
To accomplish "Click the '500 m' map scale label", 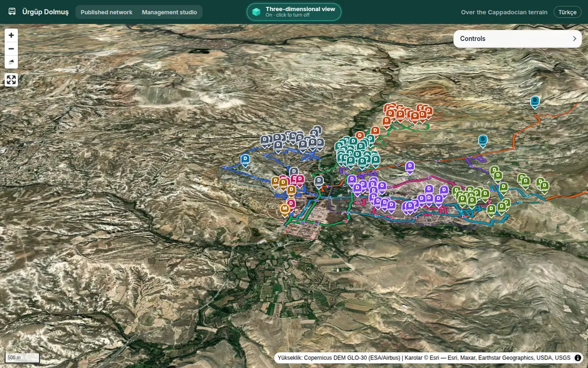I will click(x=22, y=358).
